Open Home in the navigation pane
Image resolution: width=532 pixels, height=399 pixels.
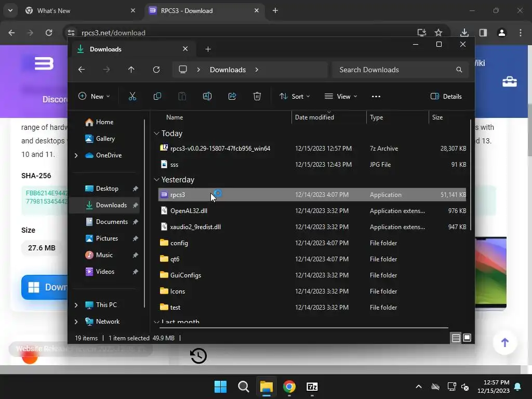click(104, 122)
